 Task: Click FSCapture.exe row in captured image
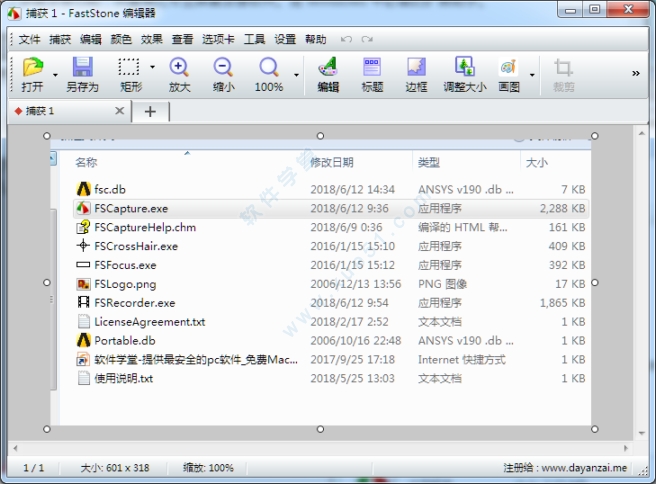click(130, 208)
